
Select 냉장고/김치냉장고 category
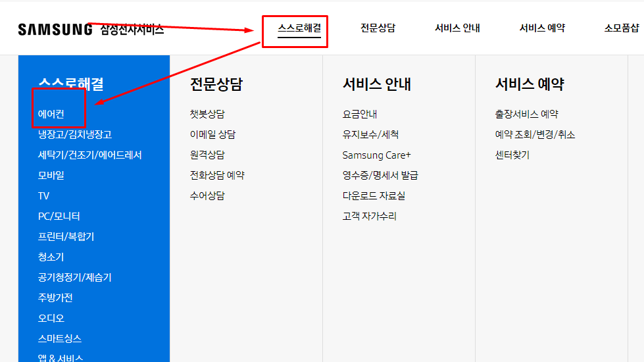point(75,135)
